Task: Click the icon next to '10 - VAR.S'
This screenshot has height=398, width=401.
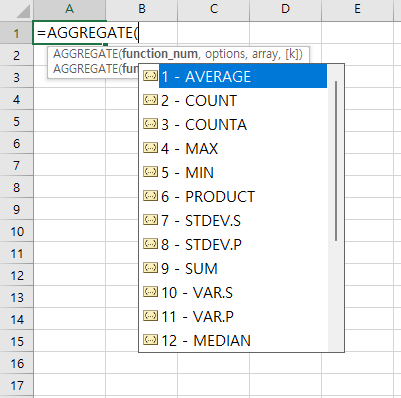Action: 150,292
